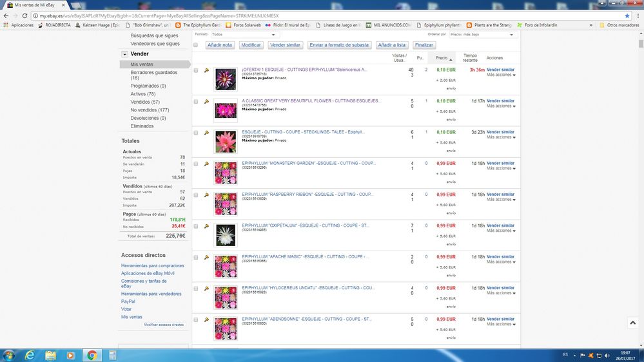Screen dimensions: 644x362
Task: Reload the page with refresh icon
Action: [24, 15]
